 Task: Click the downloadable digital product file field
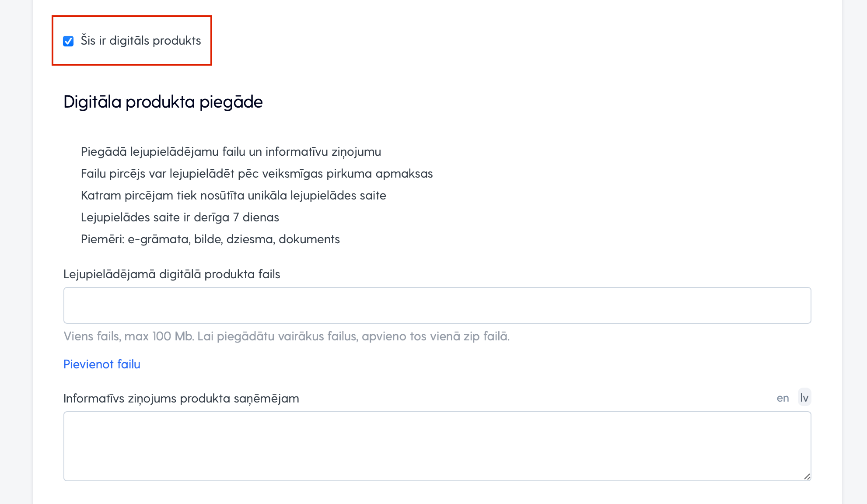point(437,305)
